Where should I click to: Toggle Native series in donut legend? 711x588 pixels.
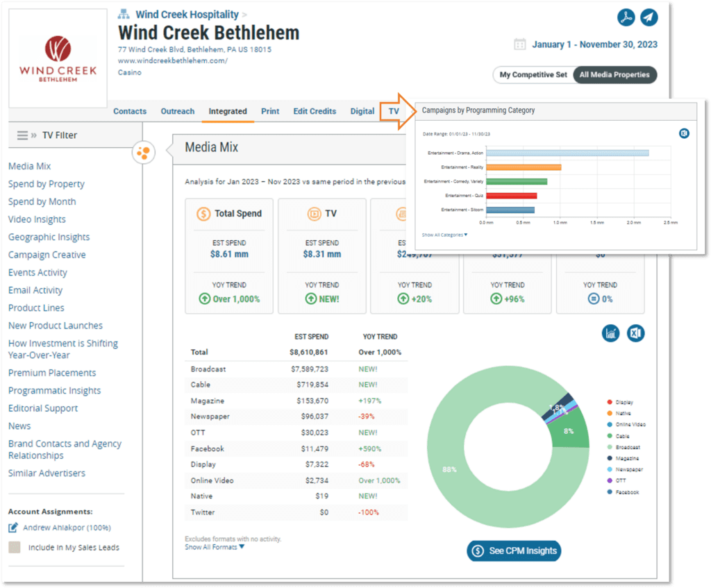pos(619,413)
